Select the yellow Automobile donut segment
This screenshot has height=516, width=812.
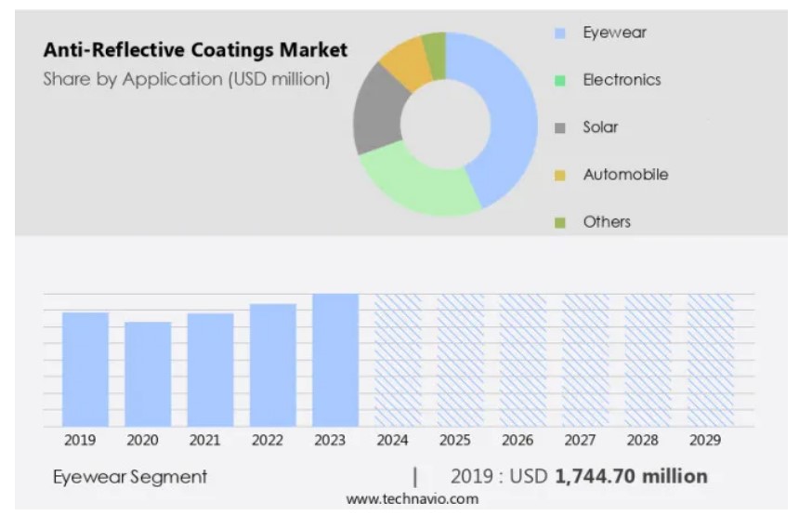coord(404,62)
